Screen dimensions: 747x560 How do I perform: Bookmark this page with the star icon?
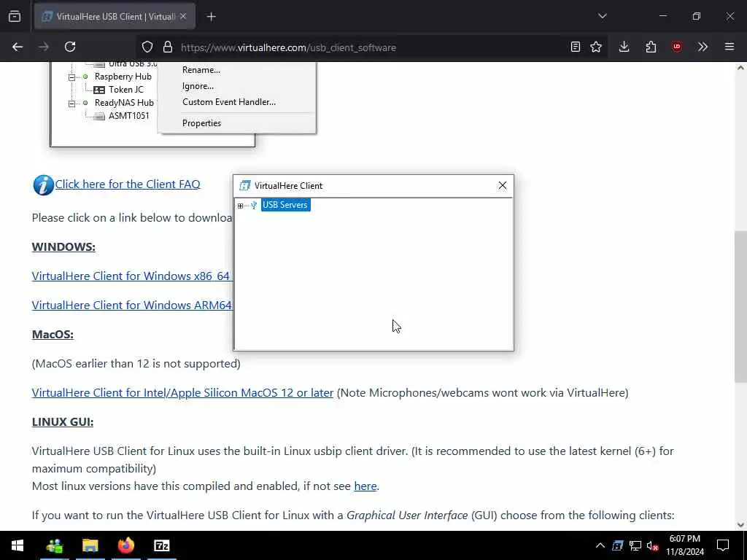[x=596, y=47]
